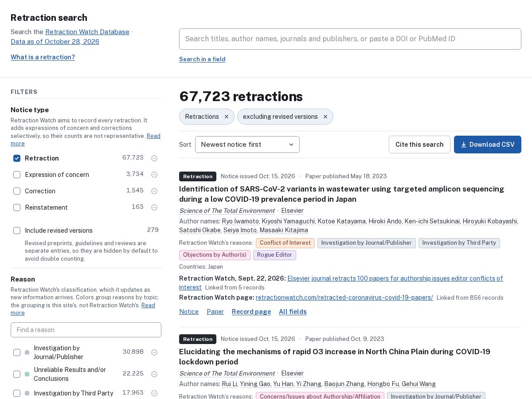Open retracted-coronavirus-covid-19-papers page link

[x=344, y=297]
